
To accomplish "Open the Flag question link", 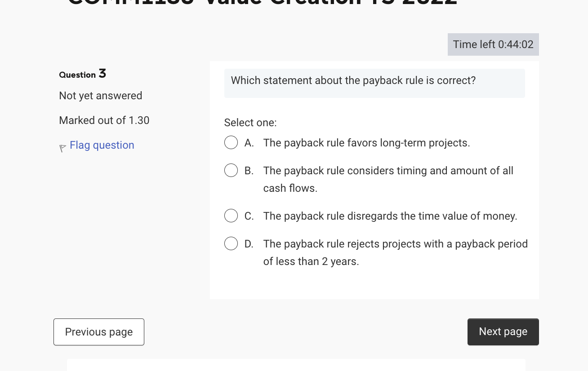I will tap(102, 145).
